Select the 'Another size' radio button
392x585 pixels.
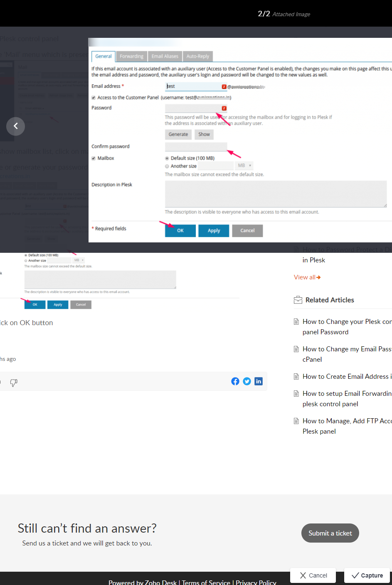pyautogui.click(x=167, y=165)
